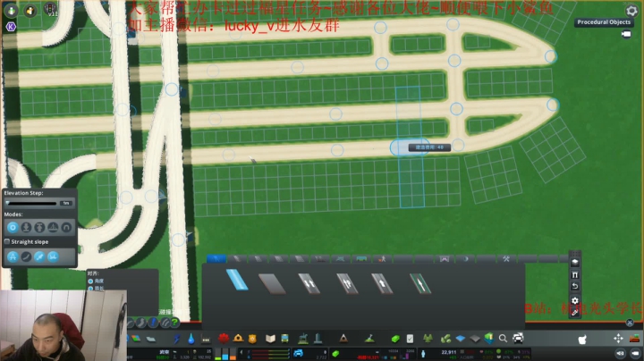
Task: Switch to the pedestrian path tab
Action: (383, 258)
